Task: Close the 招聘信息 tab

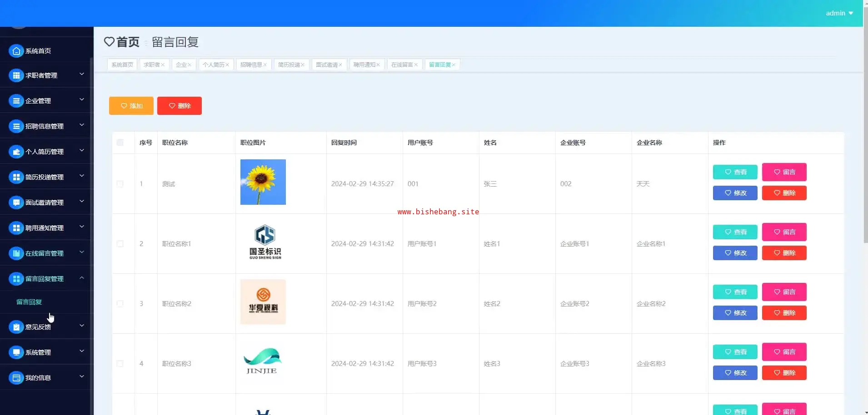Action: [265, 65]
